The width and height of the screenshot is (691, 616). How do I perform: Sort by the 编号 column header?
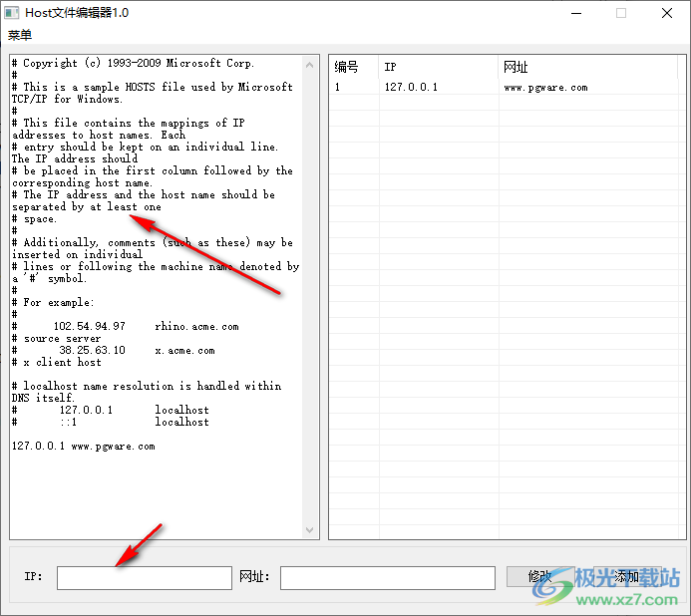tap(352, 68)
